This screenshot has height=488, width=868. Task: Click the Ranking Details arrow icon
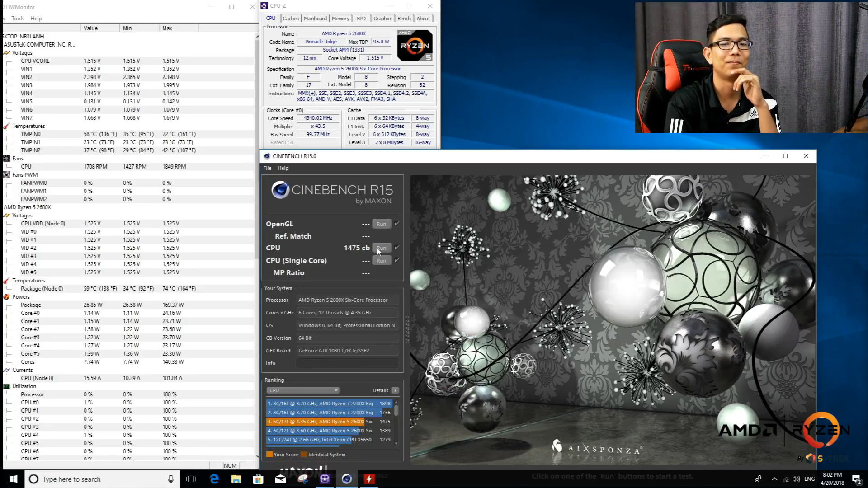click(x=395, y=390)
